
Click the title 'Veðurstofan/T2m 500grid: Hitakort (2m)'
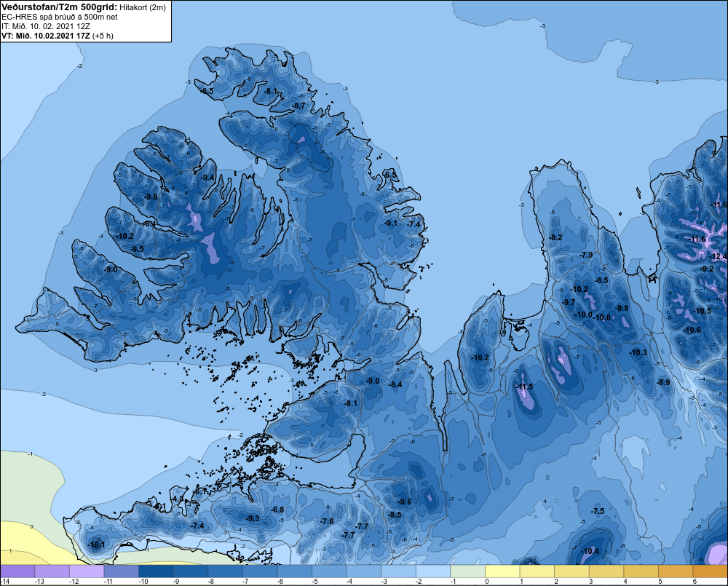(84, 7)
